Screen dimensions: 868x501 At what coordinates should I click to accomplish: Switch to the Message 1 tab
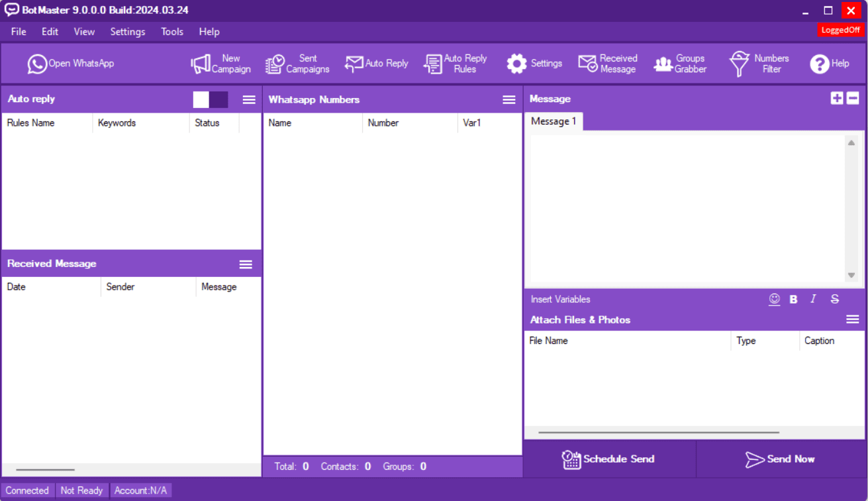tap(554, 121)
